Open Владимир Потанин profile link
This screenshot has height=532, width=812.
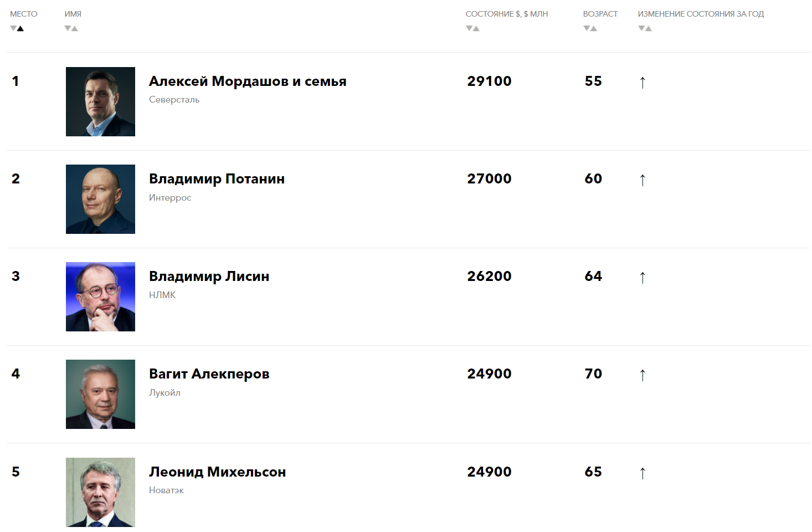pyautogui.click(x=217, y=179)
